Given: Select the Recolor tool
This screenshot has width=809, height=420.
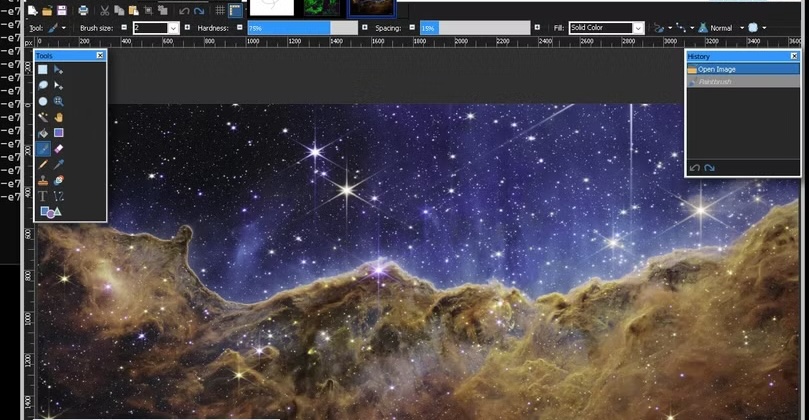Looking at the screenshot, I should 58,181.
